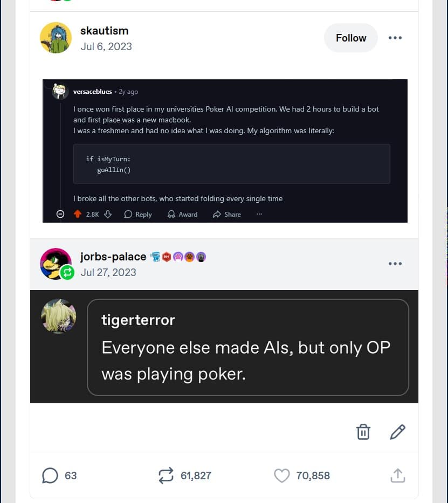Click the orange paw badge beside jorbs-palace
The image size is (448, 503).
190,257
